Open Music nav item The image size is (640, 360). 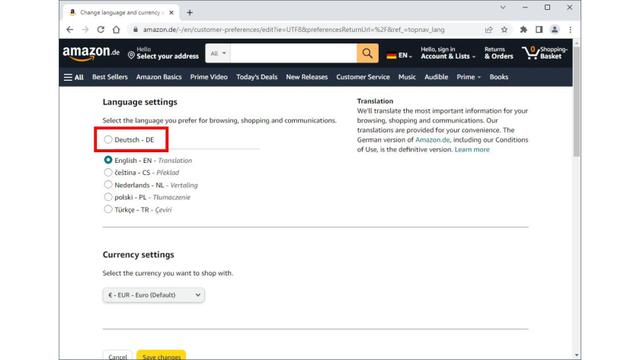click(407, 77)
